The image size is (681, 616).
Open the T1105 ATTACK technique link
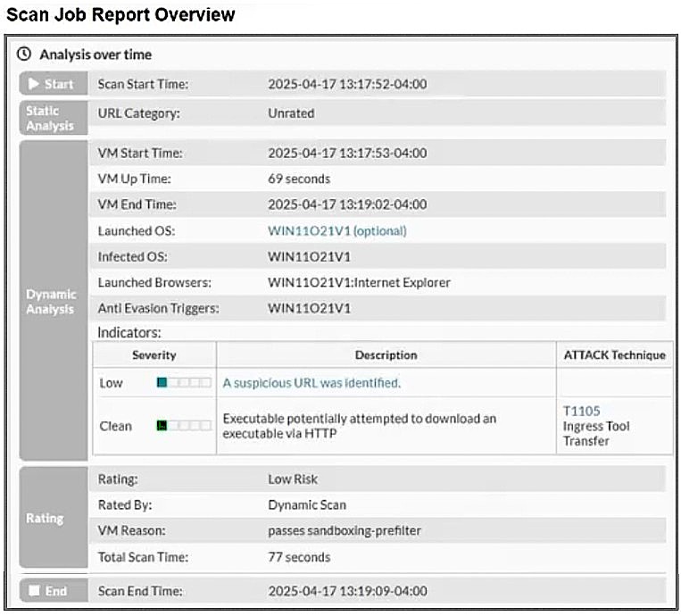(x=581, y=411)
